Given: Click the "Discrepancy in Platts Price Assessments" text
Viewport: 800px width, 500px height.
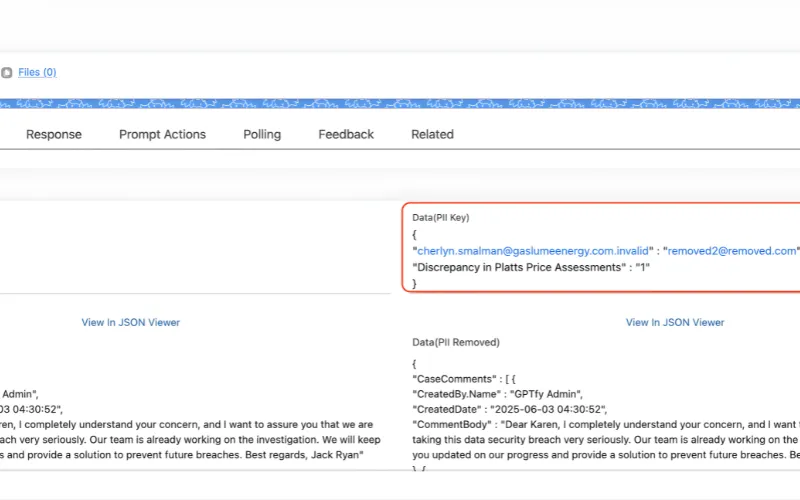Looking at the screenshot, I should coord(516,267).
